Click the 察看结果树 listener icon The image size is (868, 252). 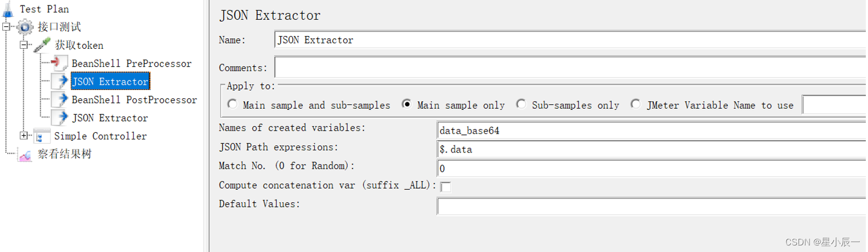coord(25,155)
